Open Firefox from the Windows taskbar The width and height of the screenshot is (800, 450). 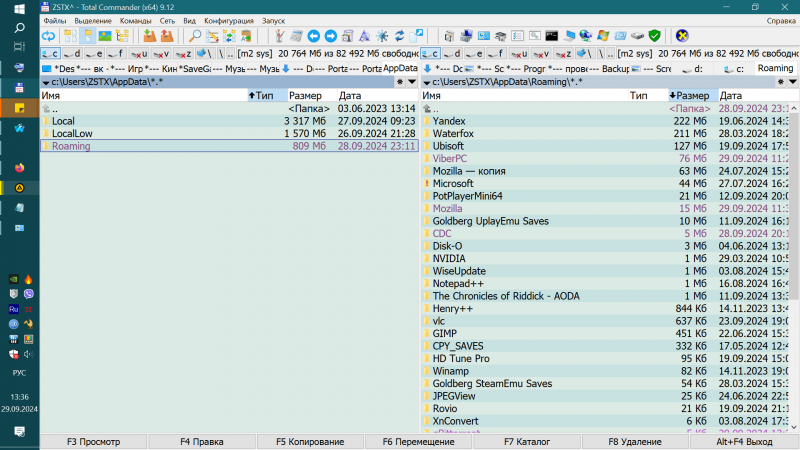[x=19, y=167]
